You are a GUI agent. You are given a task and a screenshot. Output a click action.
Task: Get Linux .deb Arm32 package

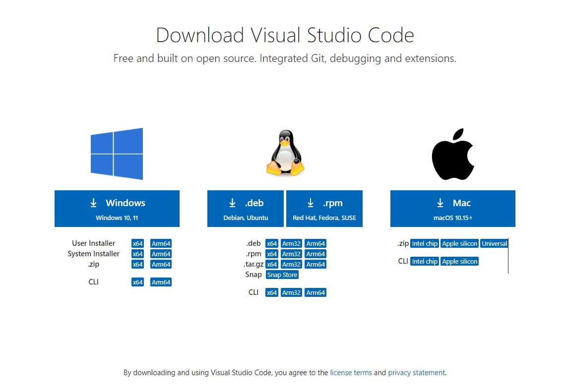[x=292, y=243]
